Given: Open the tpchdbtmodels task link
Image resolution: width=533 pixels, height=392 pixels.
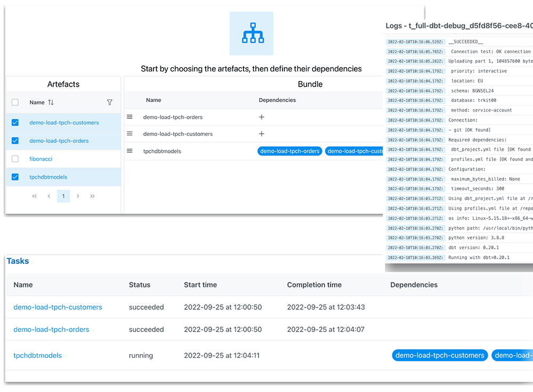Looking at the screenshot, I should pos(37,355).
